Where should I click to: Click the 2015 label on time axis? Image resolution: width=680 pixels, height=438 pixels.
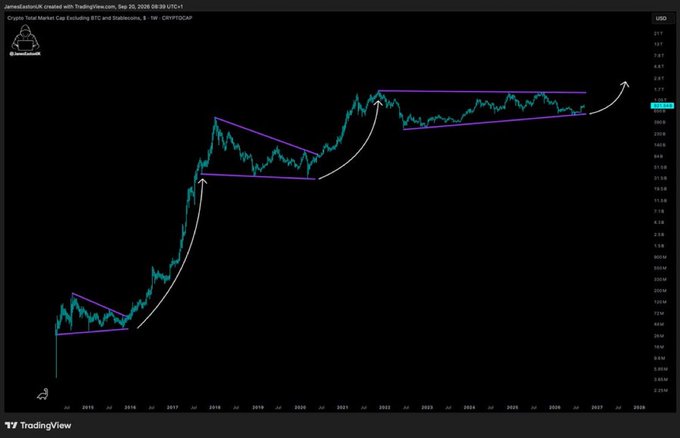88,408
